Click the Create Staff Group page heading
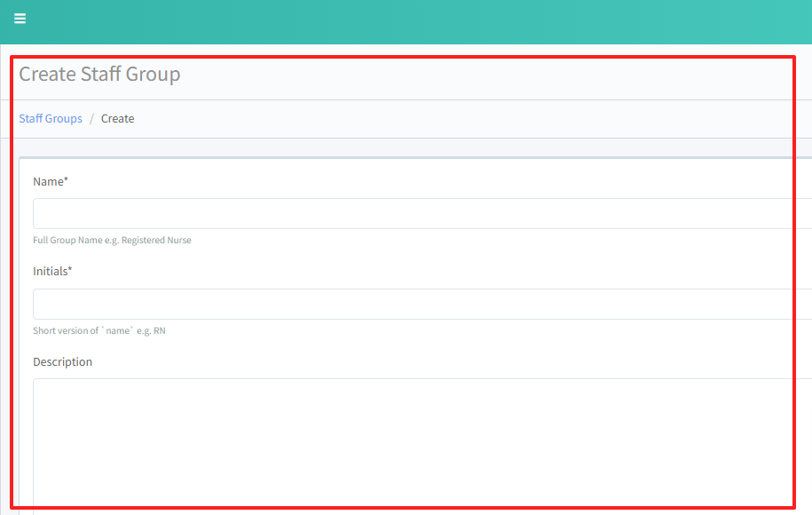 (99, 75)
